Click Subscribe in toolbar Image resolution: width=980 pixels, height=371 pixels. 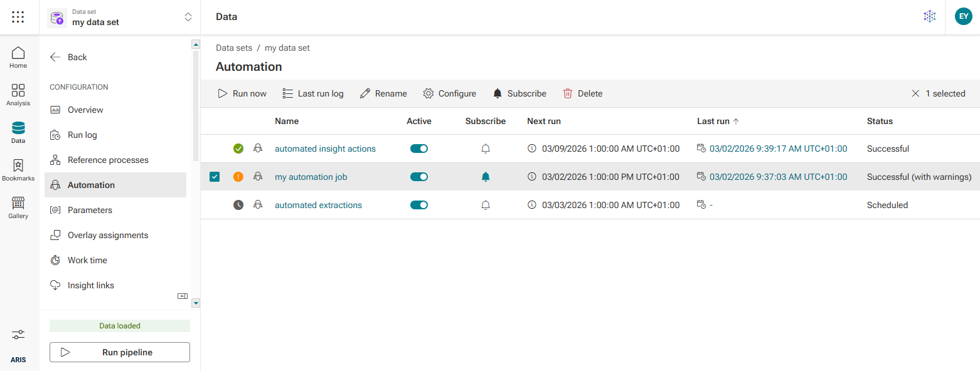(519, 93)
